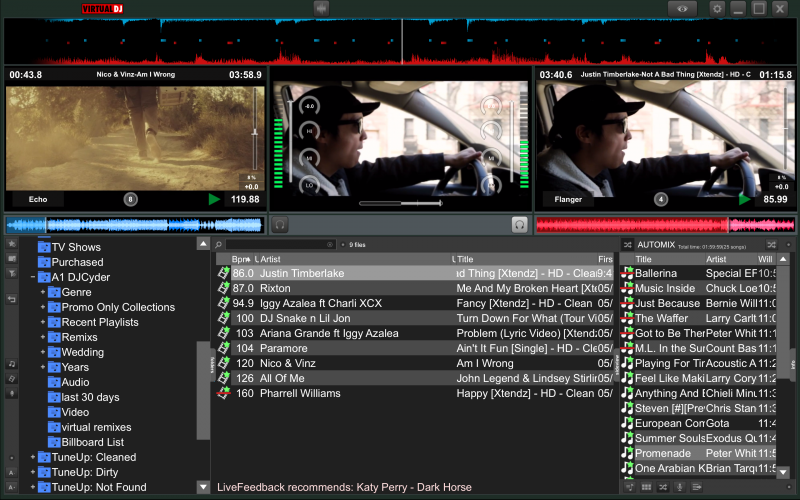
Task: Click the red waveform of the right deck
Action: click(665, 224)
